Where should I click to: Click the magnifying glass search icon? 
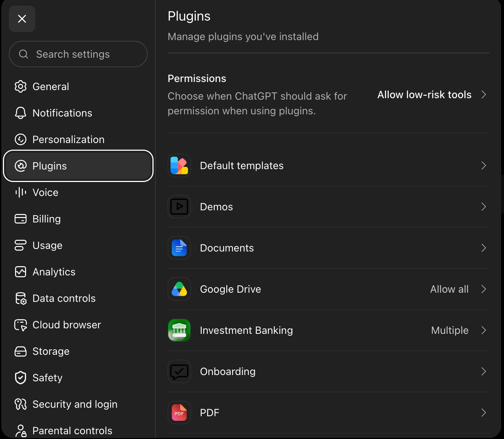pyautogui.click(x=24, y=54)
